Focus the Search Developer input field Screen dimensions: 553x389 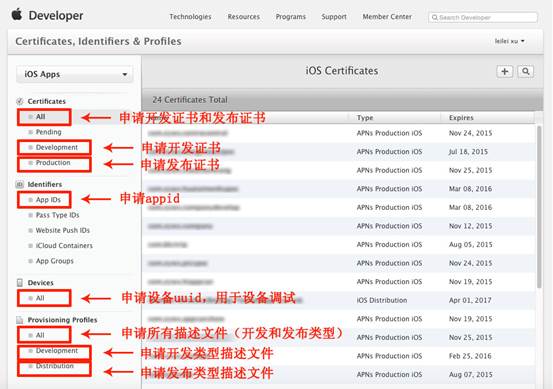click(x=483, y=17)
